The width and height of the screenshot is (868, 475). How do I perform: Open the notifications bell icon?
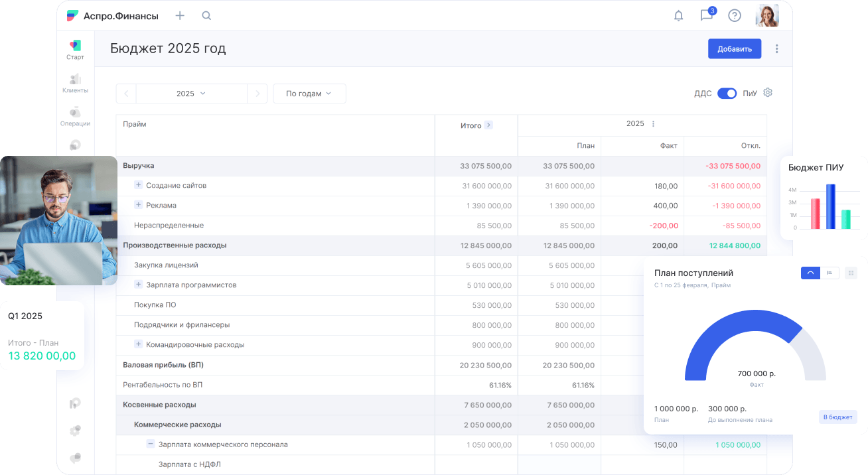pyautogui.click(x=678, y=16)
